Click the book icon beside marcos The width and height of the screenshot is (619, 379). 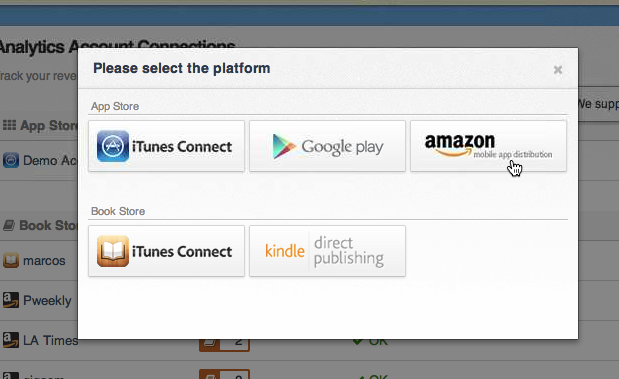(x=11, y=261)
